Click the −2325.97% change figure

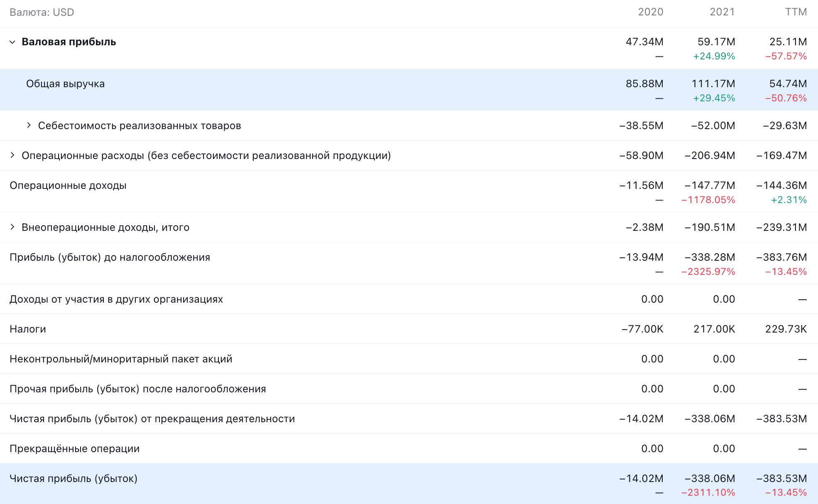click(708, 272)
